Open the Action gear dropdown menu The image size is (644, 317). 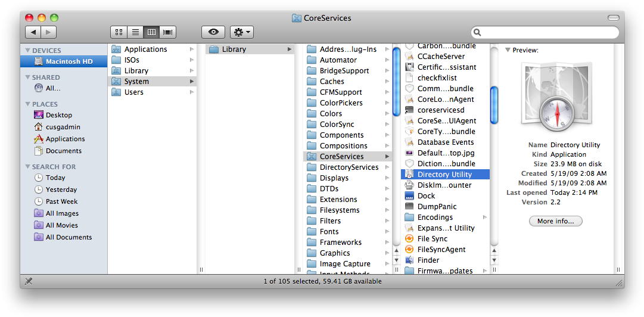[x=242, y=32]
